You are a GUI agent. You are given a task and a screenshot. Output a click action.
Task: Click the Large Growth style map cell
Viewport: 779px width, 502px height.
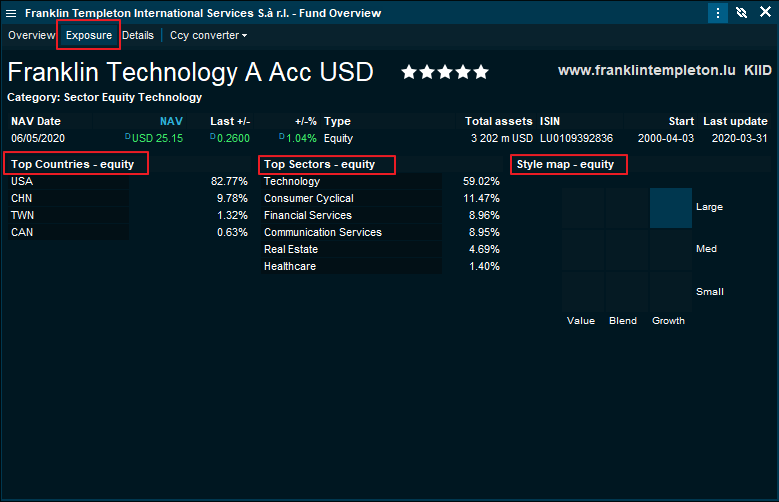[x=670, y=207]
